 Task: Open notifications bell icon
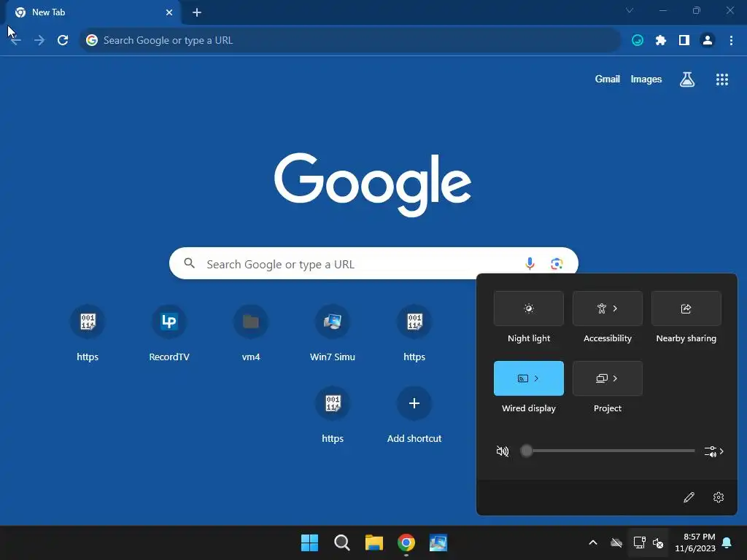(727, 542)
